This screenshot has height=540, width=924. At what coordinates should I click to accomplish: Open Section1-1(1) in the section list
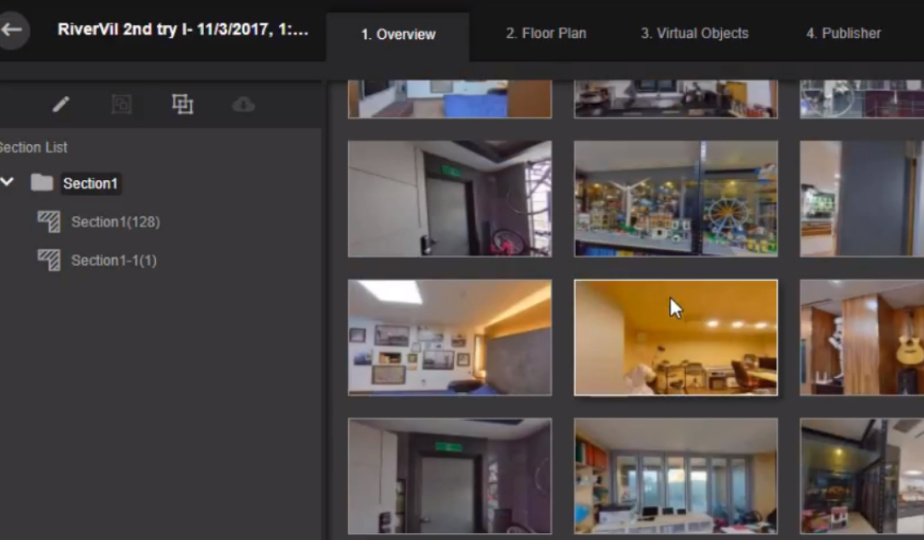[114, 261]
